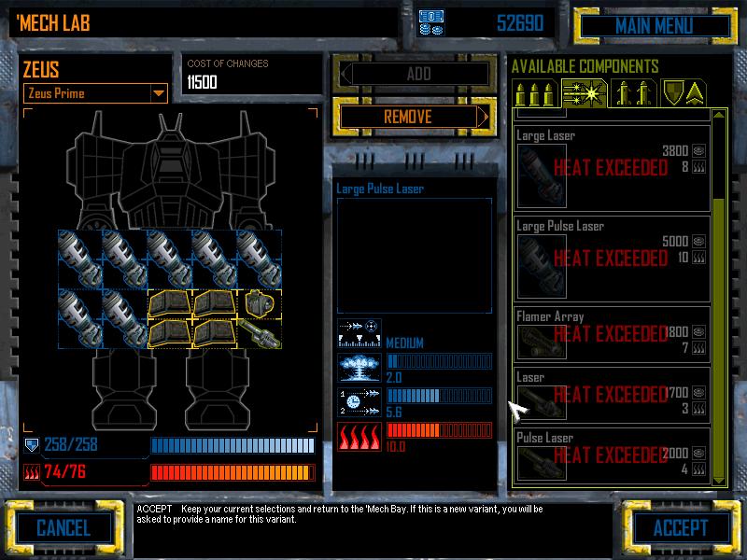Click the recharge rate clock icon
Viewport: 747px width, 560px height.
point(359,402)
